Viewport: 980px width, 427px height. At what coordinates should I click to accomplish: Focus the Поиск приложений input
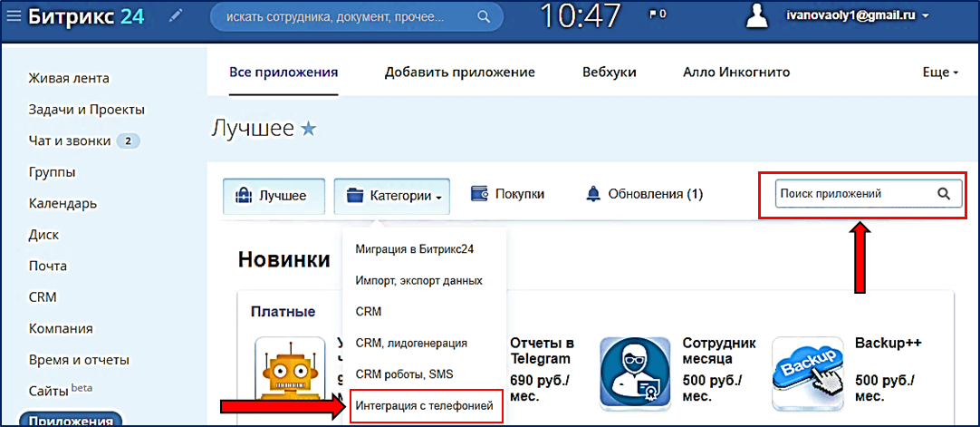[869, 194]
